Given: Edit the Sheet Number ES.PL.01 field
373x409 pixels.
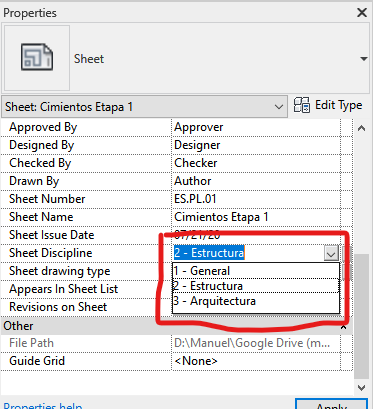Looking at the screenshot, I should coord(256,199).
